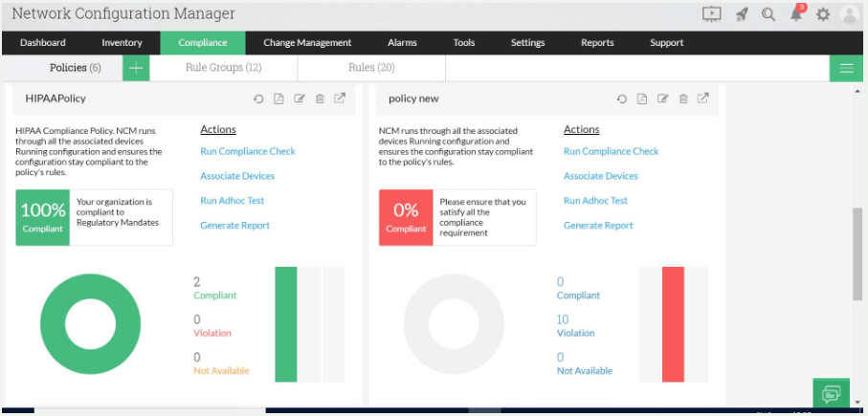Click the red violation bar in 'policy new'

coord(673,324)
